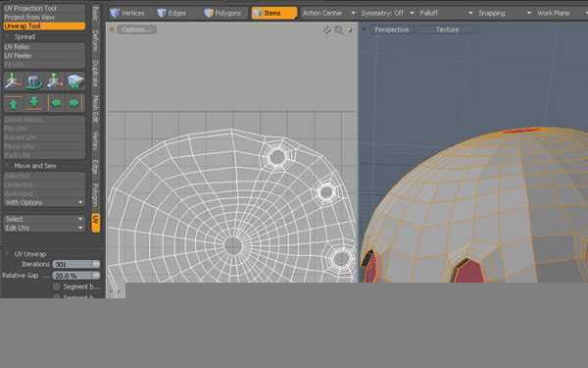Choose the UV Relax tool
This screenshot has height=368, width=588.
pyautogui.click(x=44, y=47)
